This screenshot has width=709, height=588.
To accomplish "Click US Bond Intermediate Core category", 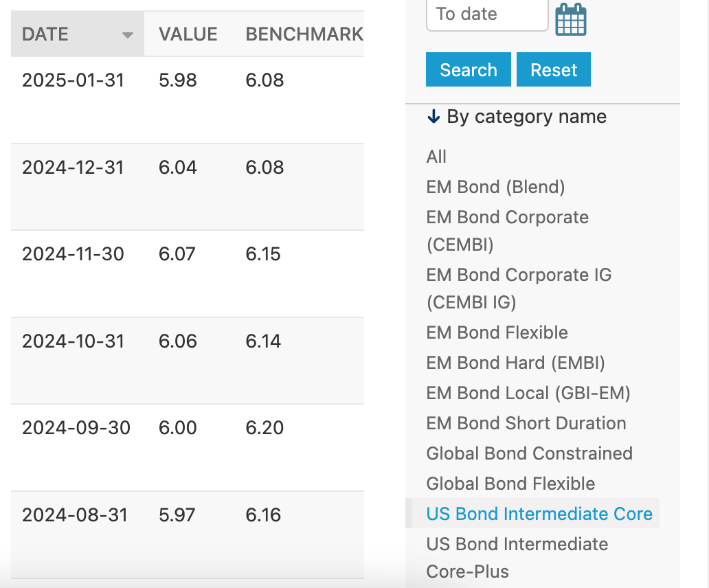I will coord(539,514).
